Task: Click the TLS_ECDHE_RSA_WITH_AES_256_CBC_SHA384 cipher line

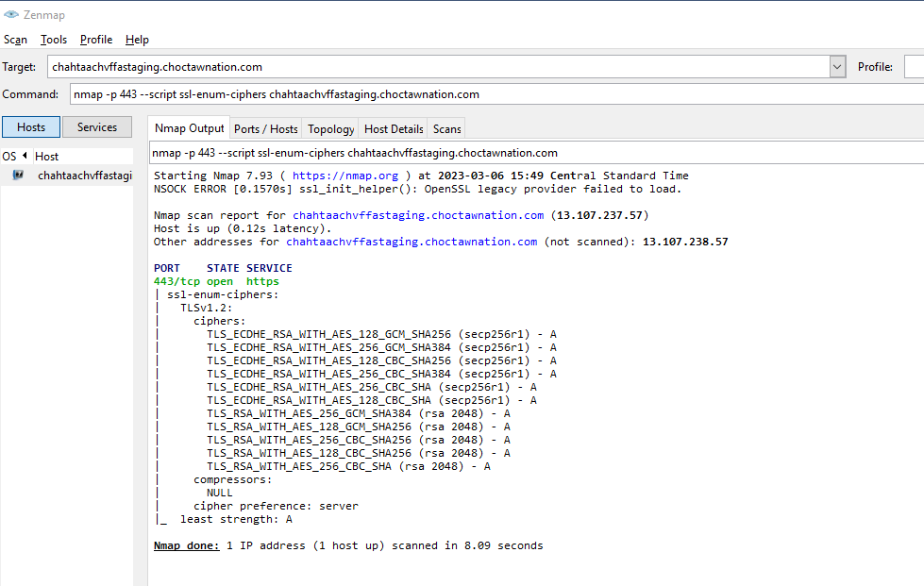Action: (381, 374)
